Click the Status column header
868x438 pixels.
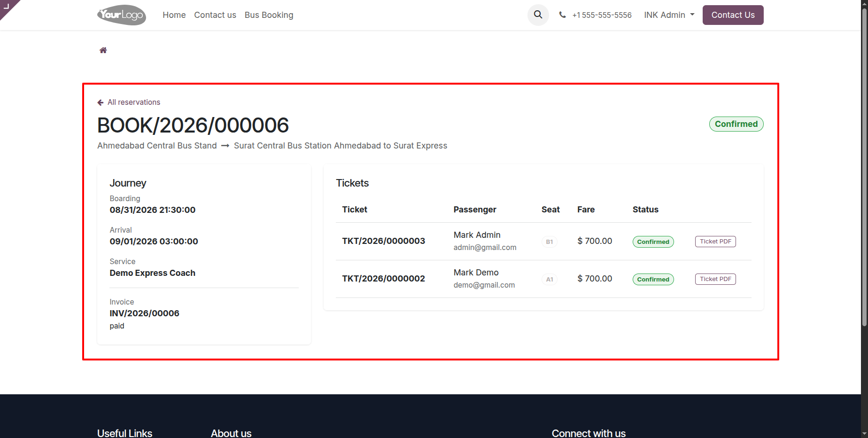(645, 210)
